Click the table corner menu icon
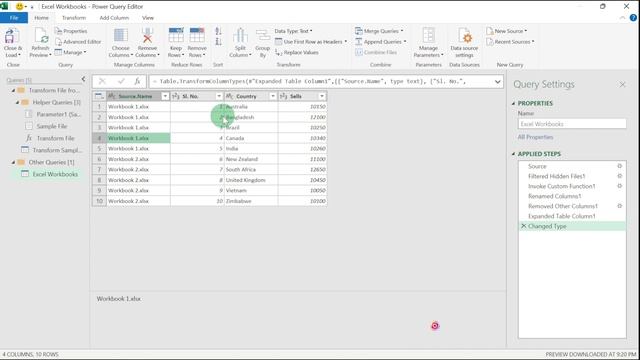The width and height of the screenshot is (640, 360). coord(99,96)
